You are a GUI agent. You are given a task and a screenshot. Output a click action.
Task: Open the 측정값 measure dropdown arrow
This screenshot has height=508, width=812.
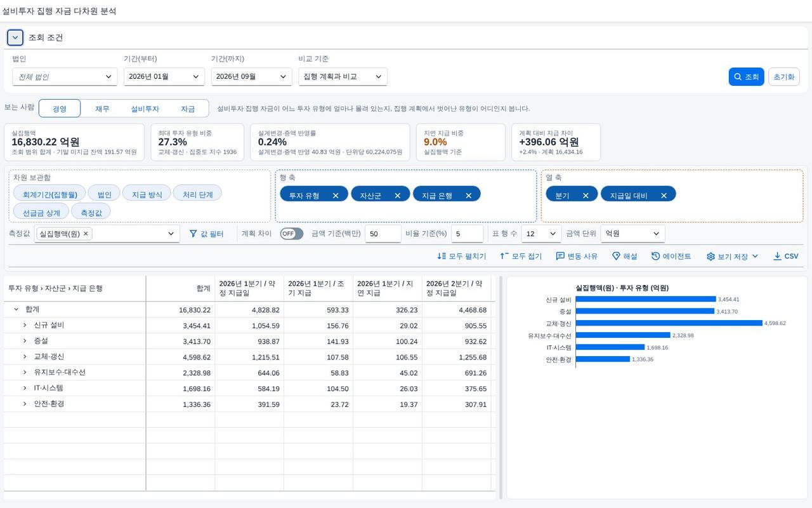[171, 234]
